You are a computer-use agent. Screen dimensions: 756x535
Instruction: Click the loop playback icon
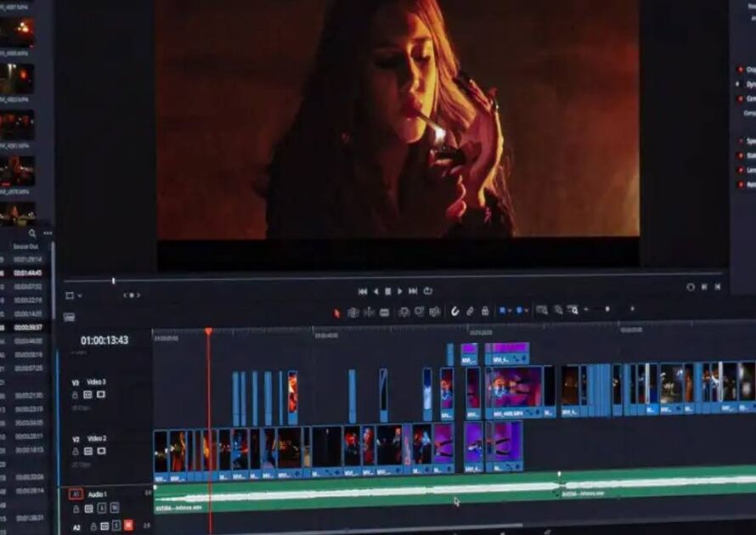click(427, 291)
